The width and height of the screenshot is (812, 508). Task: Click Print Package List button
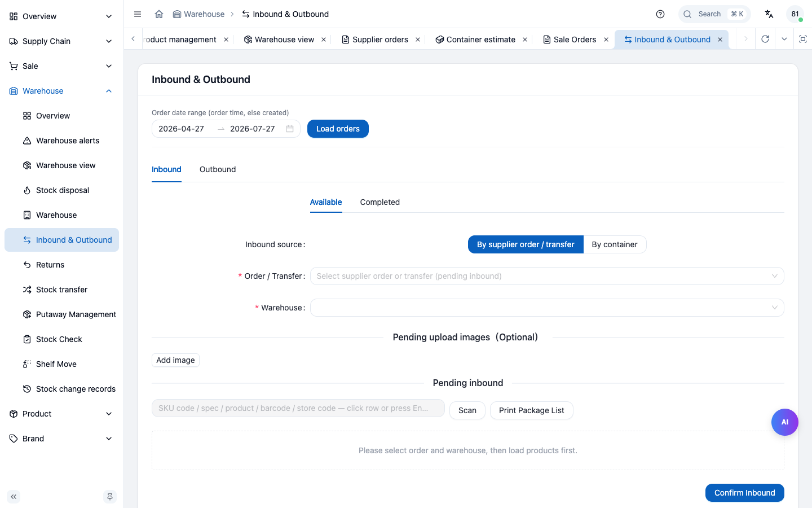click(x=532, y=410)
